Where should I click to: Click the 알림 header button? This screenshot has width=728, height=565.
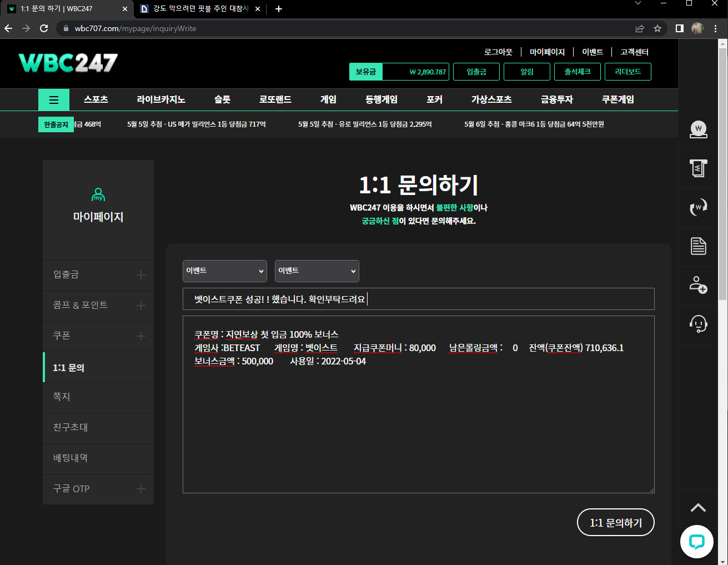tap(527, 72)
